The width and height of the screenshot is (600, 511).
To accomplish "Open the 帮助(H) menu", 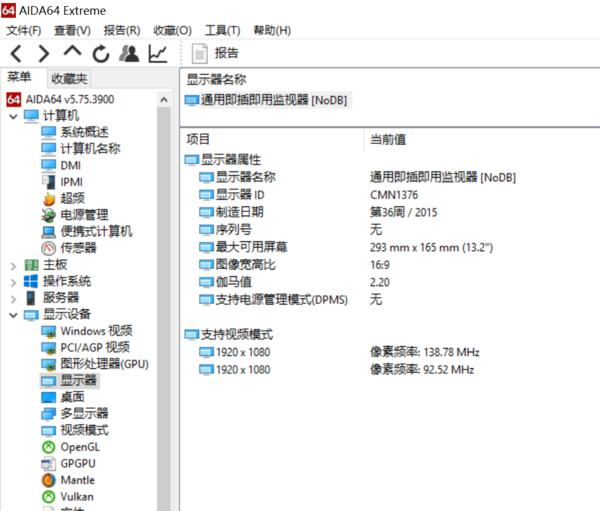I will coord(272,30).
